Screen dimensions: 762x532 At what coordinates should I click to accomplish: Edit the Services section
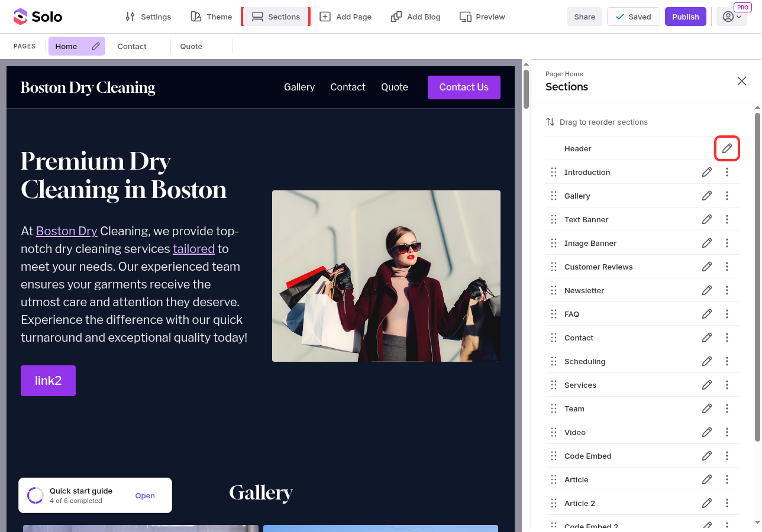click(x=707, y=385)
